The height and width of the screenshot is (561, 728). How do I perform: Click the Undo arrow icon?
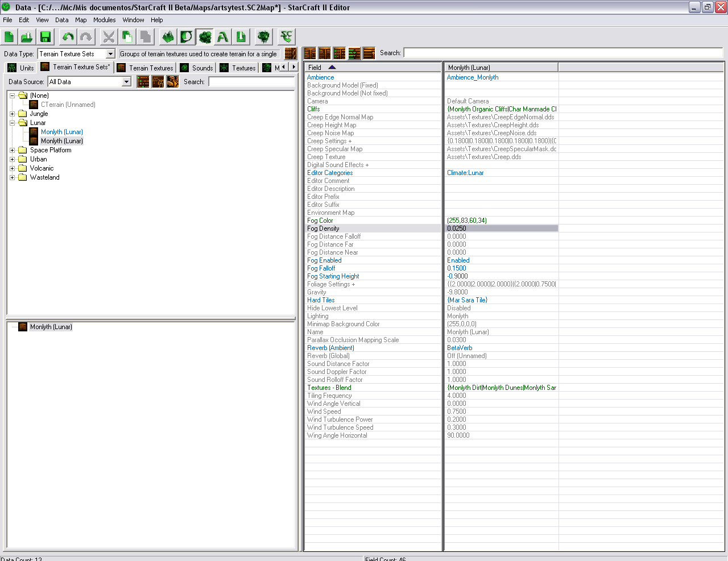click(68, 37)
